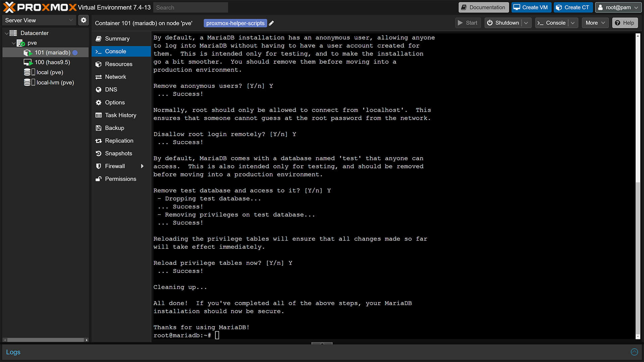This screenshot has height=362, width=644.
Task: Expand the Console dropdown arrow
Action: (573, 23)
